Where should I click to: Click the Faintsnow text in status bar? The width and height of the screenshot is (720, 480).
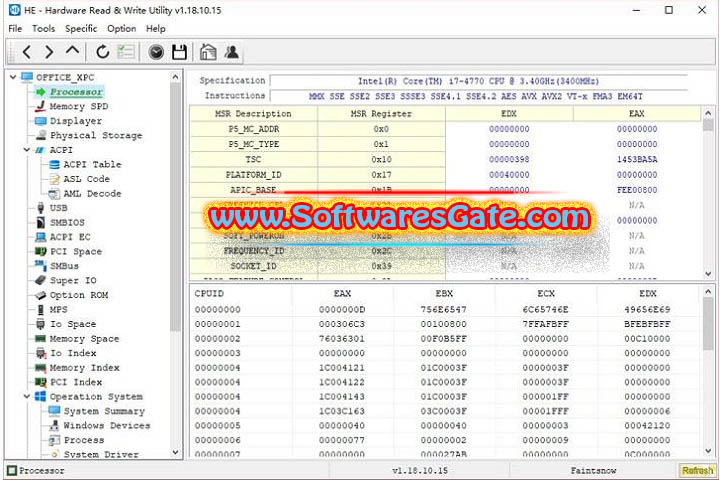click(x=593, y=470)
